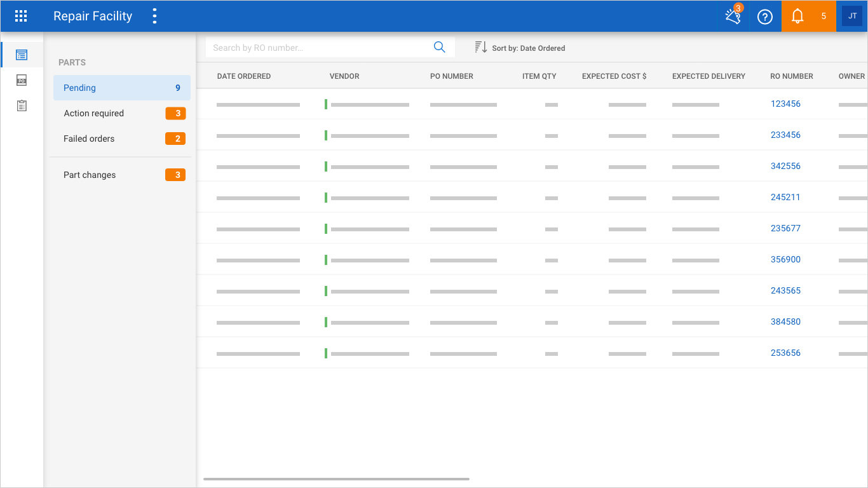The height and width of the screenshot is (488, 868).
Task: Select the Action required category
Action: pyautogui.click(x=122, y=113)
